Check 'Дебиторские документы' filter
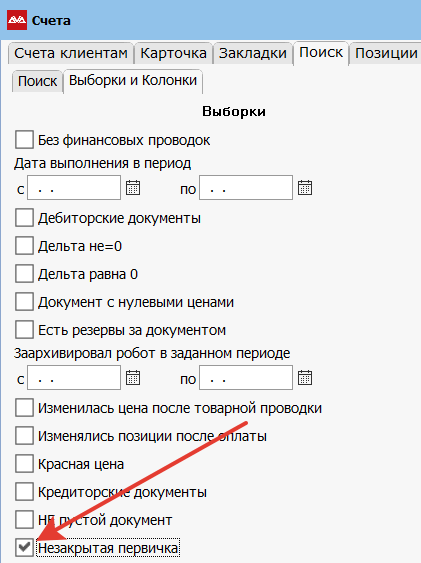The height and width of the screenshot is (563, 421). pyautogui.click(x=24, y=218)
